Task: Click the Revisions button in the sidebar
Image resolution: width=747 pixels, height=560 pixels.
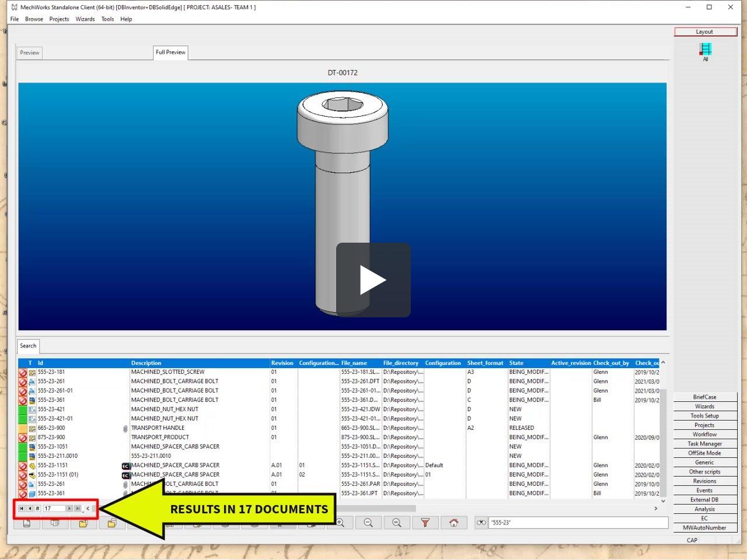Action: coord(704,481)
